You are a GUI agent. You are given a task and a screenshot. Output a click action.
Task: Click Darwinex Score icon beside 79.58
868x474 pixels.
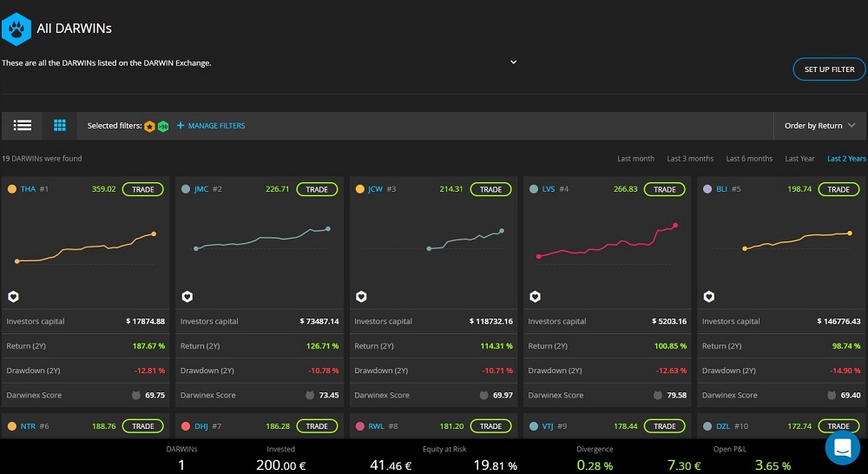pyautogui.click(x=658, y=395)
